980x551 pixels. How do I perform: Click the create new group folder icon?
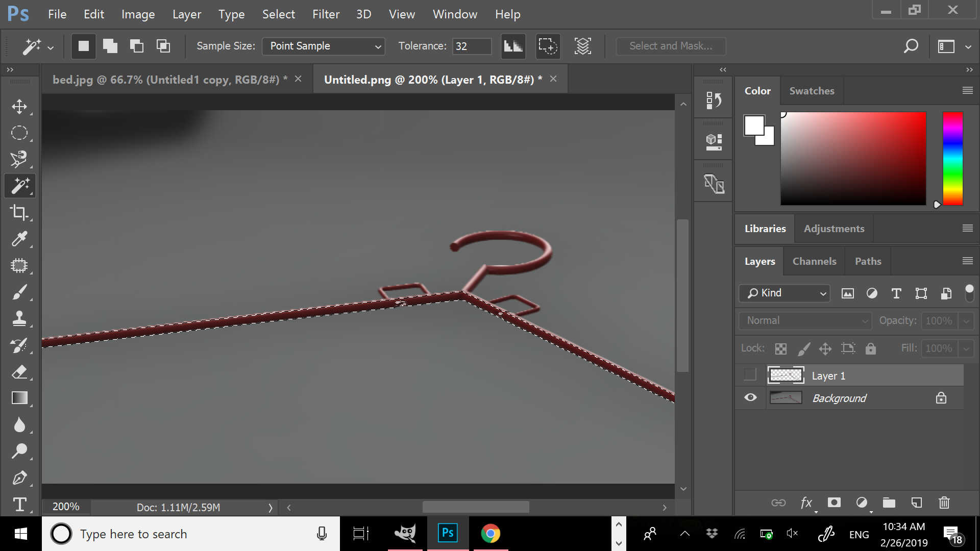tap(889, 503)
